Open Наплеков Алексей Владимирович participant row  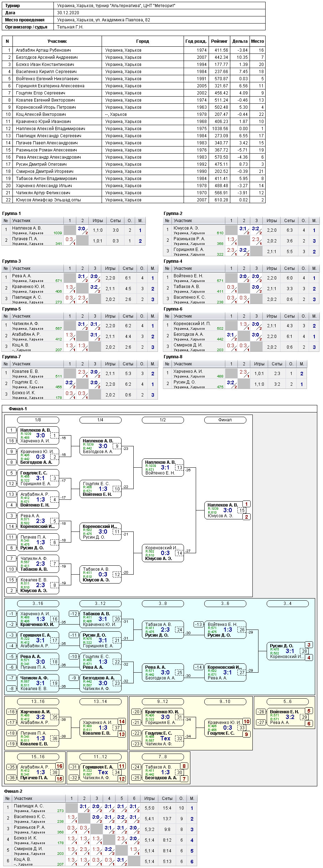(x=134, y=129)
